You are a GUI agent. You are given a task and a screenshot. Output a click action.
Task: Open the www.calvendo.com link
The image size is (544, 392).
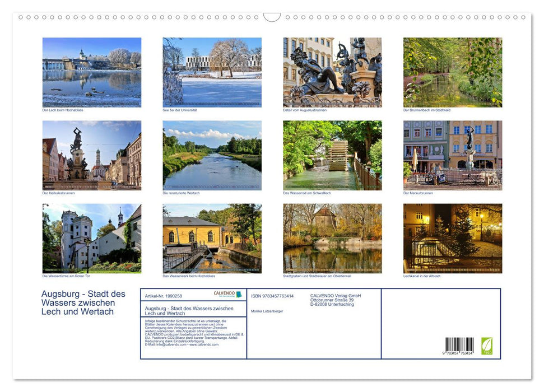click(x=203, y=346)
